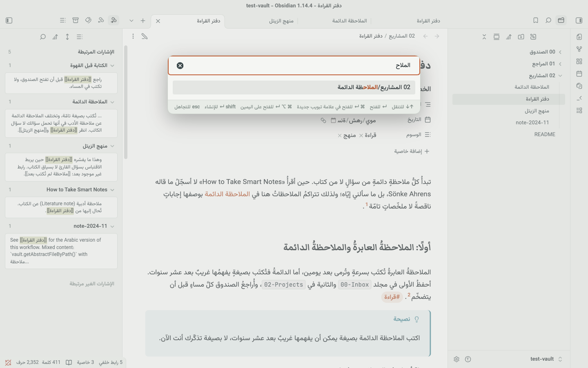Viewport: 588px width, 368px height.
Task: Open the graph view from the ribbon
Action: (579, 49)
